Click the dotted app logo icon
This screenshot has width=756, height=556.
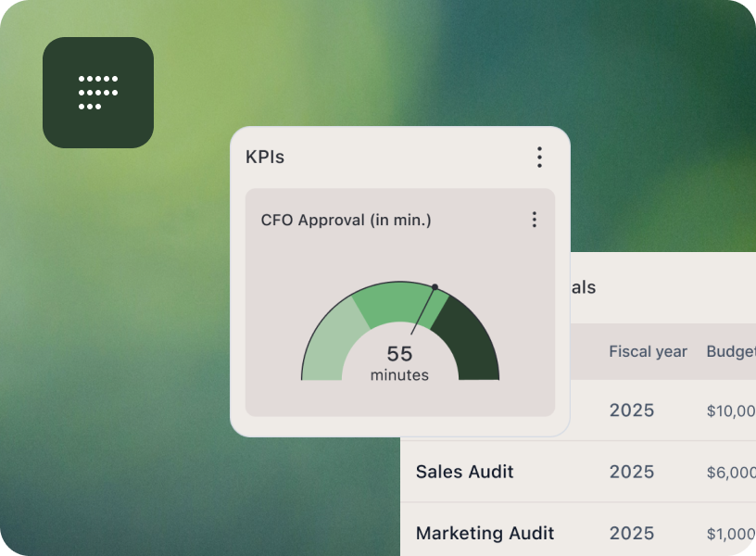tap(97, 93)
